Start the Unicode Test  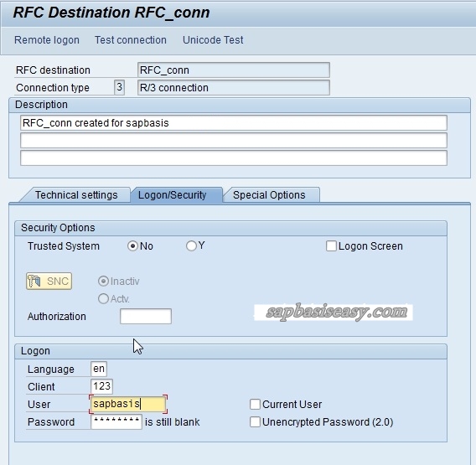click(213, 40)
